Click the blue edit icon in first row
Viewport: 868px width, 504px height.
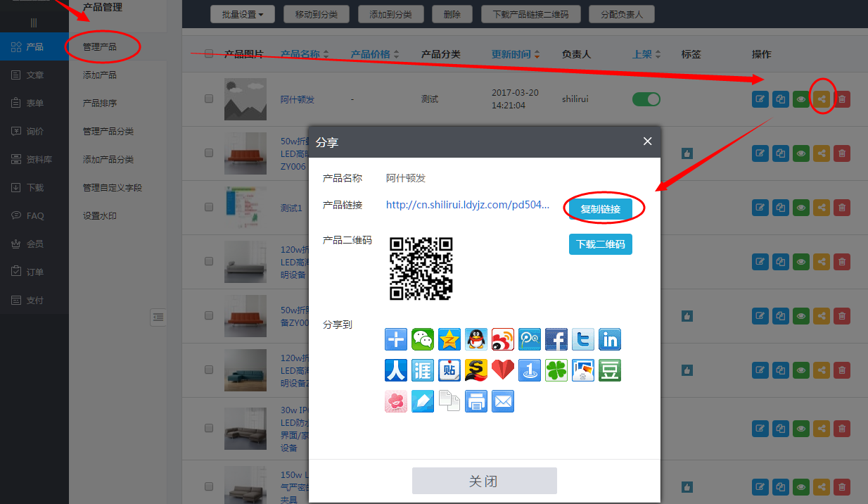(x=760, y=99)
